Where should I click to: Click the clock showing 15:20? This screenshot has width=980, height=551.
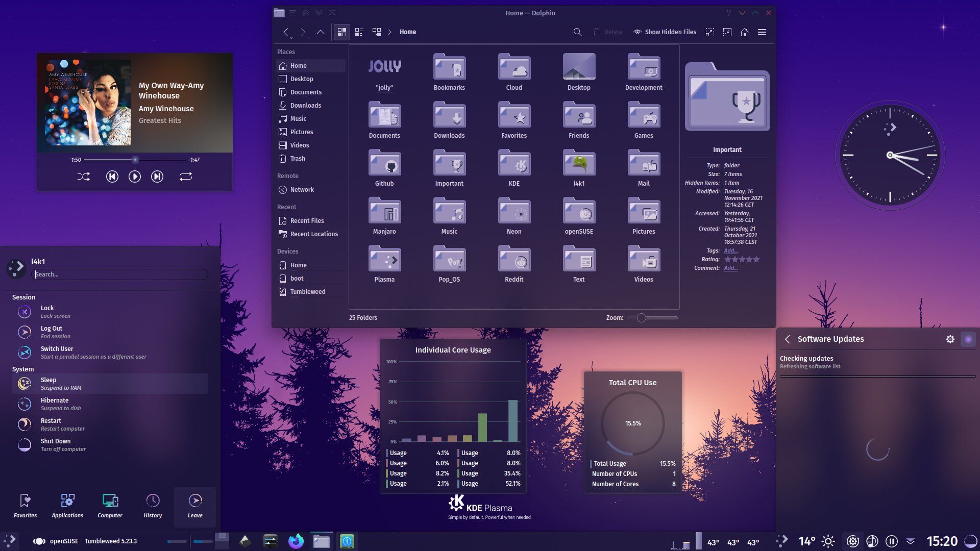click(942, 541)
